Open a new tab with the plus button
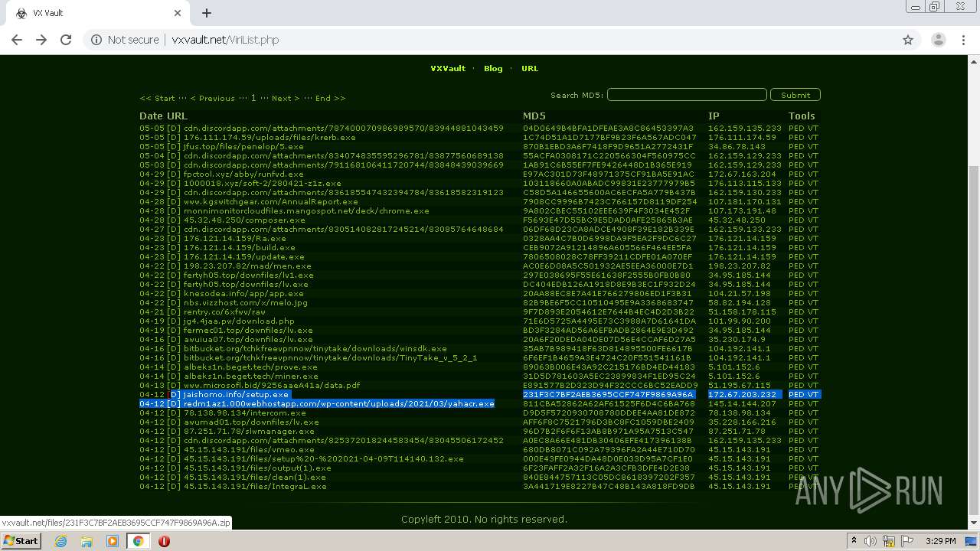Viewport: 980px width, 551px height. coord(207,13)
